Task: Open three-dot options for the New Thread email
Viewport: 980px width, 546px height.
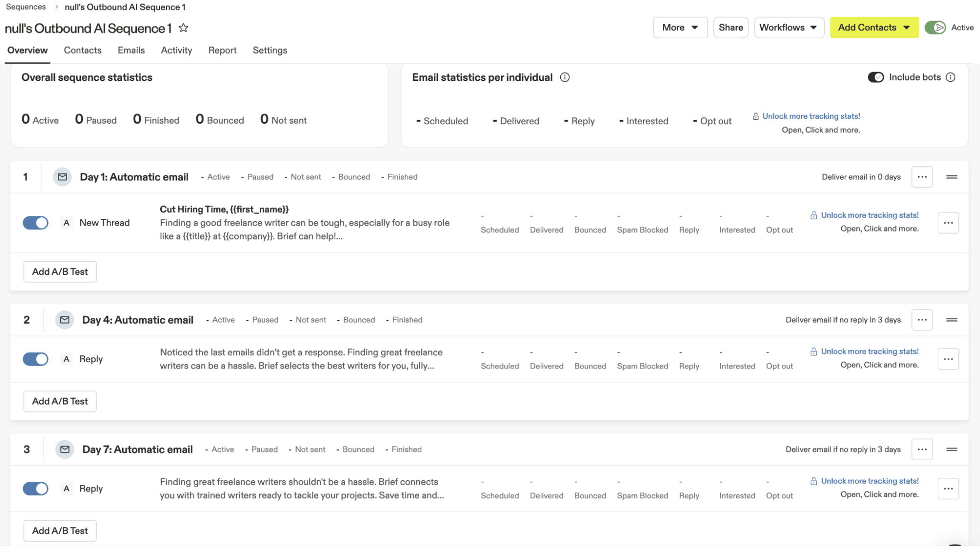Action: click(948, 223)
